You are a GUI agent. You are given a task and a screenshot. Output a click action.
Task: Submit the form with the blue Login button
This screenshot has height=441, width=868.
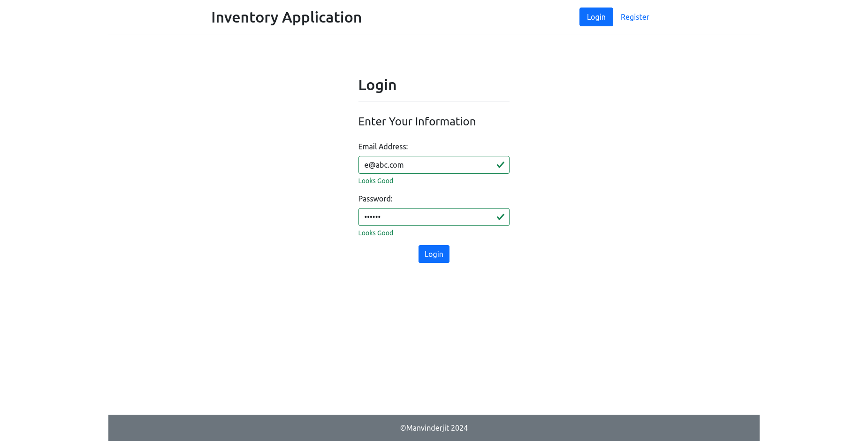(x=434, y=254)
